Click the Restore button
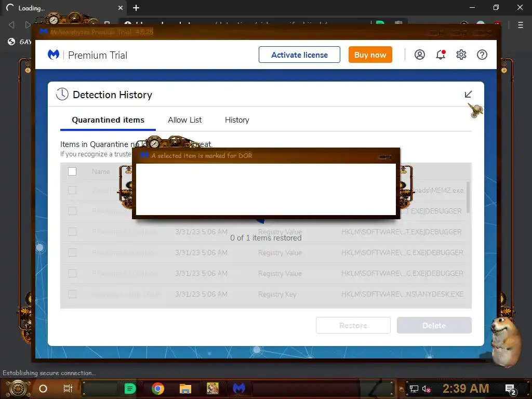Image resolution: width=532 pixels, height=399 pixels. (x=353, y=325)
